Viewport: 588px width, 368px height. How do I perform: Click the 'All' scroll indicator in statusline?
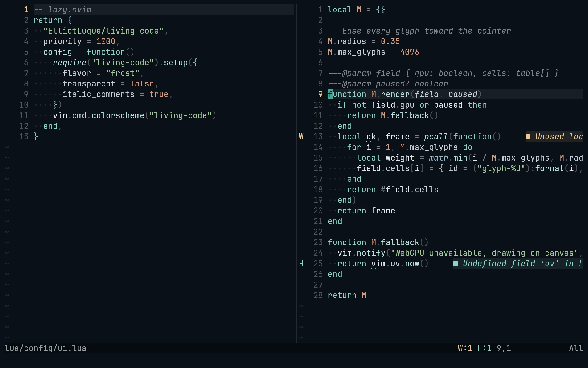click(576, 348)
